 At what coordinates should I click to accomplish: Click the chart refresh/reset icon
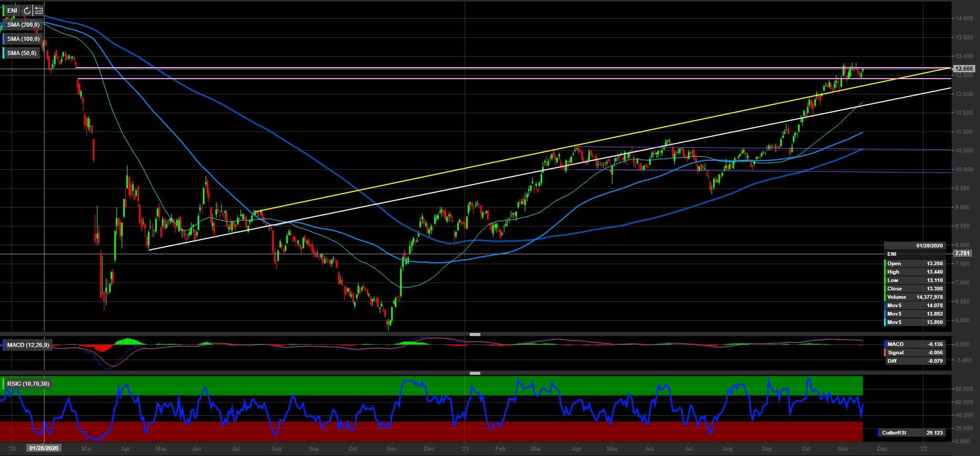(x=27, y=10)
